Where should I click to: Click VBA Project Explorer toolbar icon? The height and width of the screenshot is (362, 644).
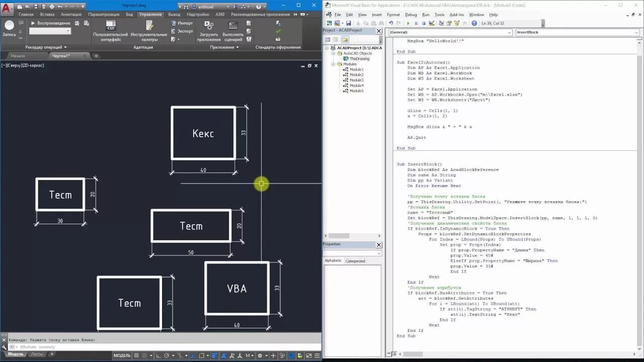tap(441, 23)
